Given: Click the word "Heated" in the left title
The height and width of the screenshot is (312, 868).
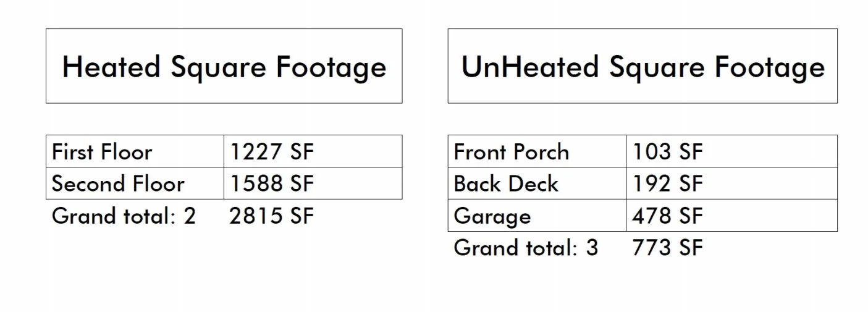Looking at the screenshot, I should click(111, 67).
